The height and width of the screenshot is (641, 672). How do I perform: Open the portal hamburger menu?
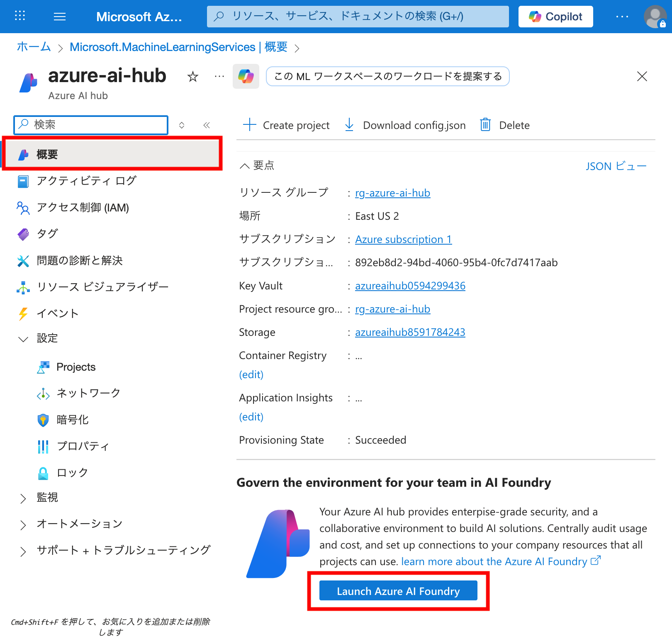(60, 17)
